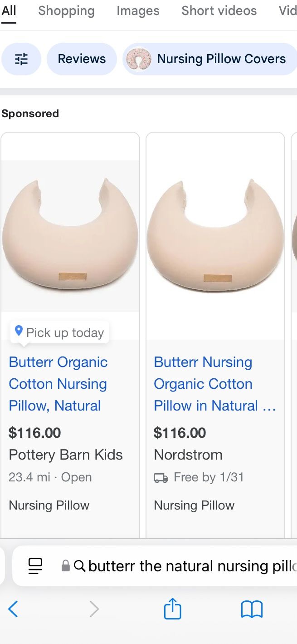Viewport: 297px width, 644px height.
Task: Open Butterr Organic Cotton Nursing Pillow link
Action: [58, 384]
